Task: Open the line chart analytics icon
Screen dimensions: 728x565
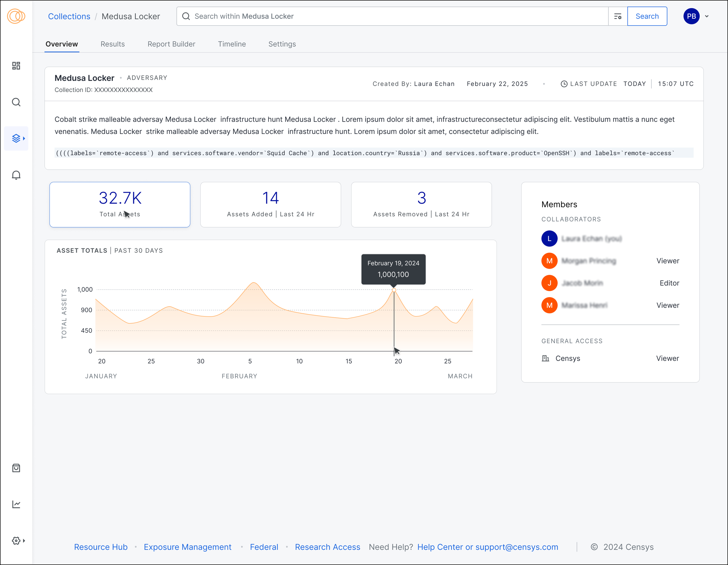Action: (x=16, y=504)
